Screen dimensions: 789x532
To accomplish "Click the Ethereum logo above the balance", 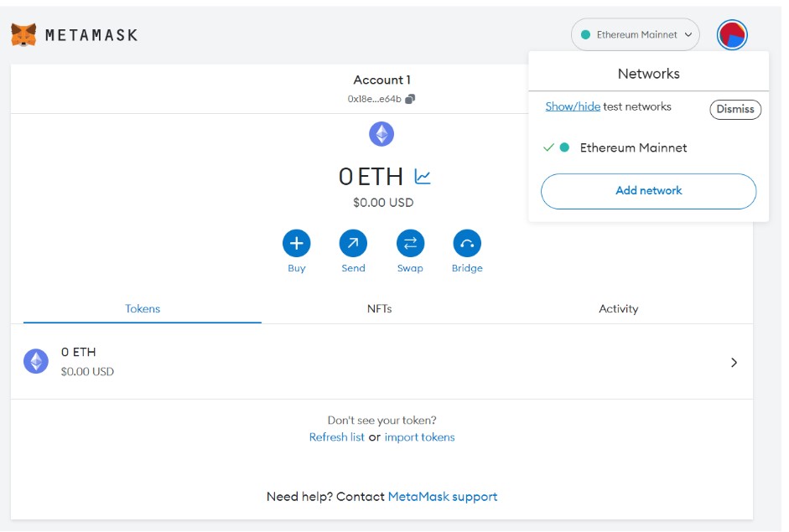I will [x=382, y=134].
